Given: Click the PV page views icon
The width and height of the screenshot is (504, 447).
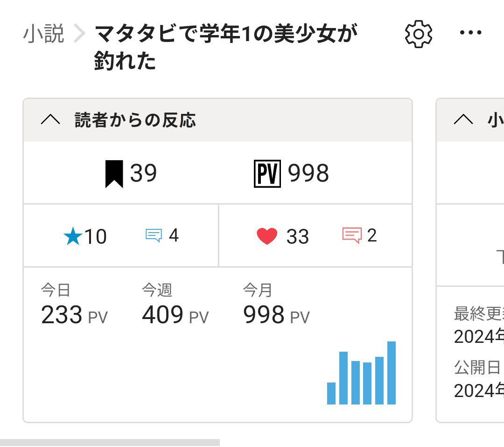Looking at the screenshot, I should click(x=267, y=174).
